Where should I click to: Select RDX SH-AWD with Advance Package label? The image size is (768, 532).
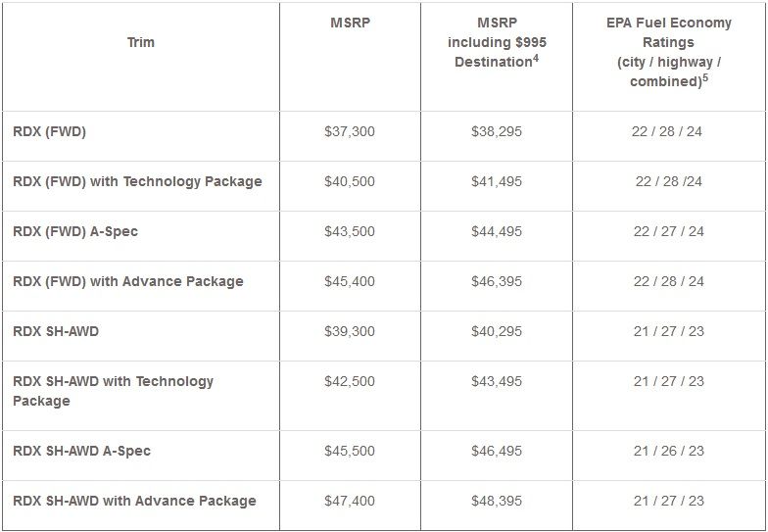click(134, 501)
